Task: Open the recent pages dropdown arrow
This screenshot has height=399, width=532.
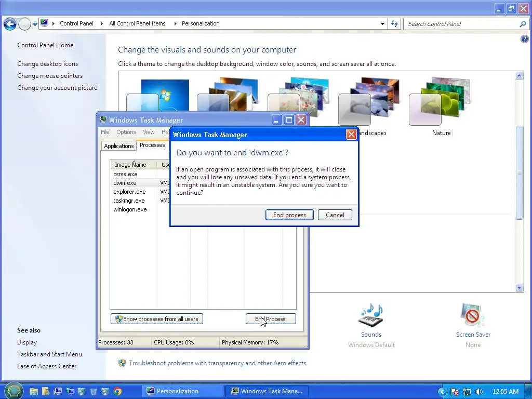Action: [x=35, y=24]
